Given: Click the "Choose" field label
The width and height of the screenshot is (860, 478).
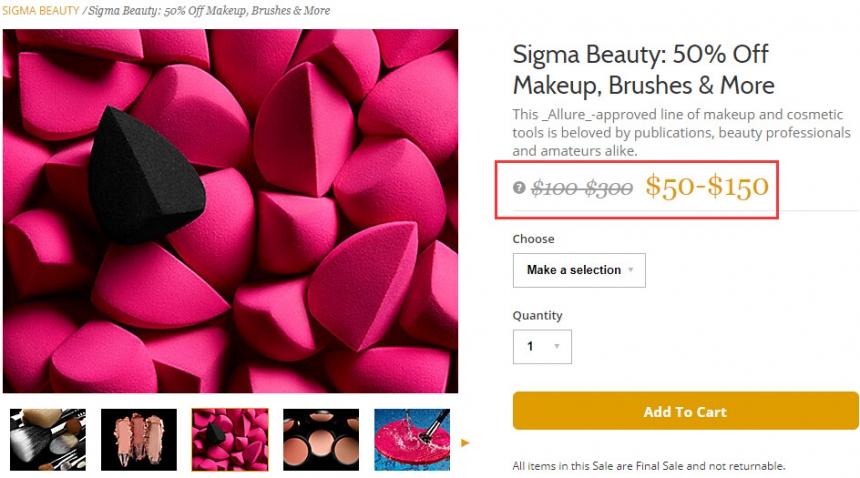Looking at the screenshot, I should coord(533,239).
